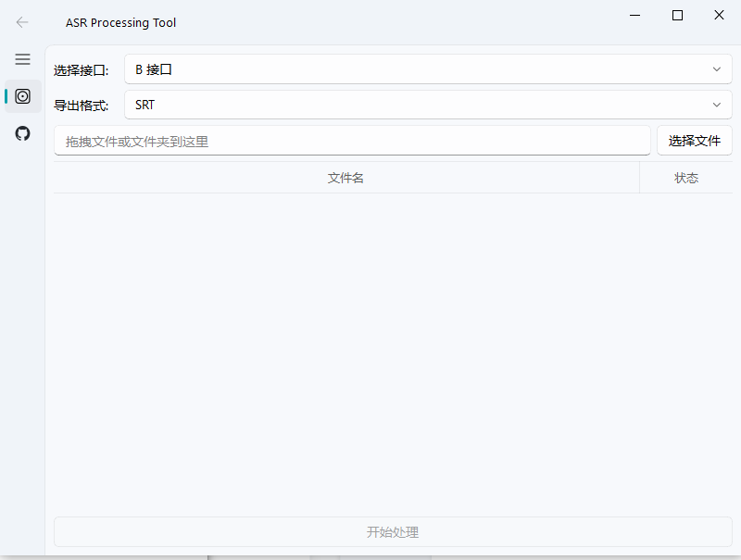Open the GitHub sidebar icon
741x560 pixels.
[22, 133]
